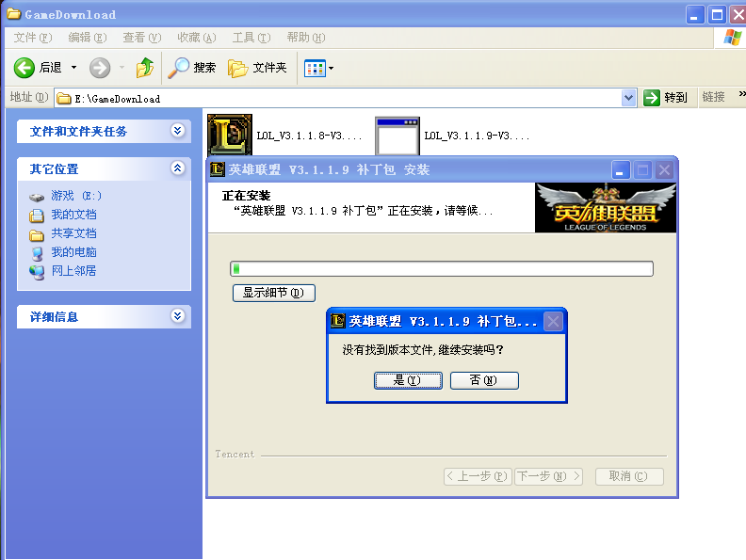The width and height of the screenshot is (746, 560).
Task: Select the LOL_V3.1.1.9 patch file icon
Action: [x=397, y=136]
